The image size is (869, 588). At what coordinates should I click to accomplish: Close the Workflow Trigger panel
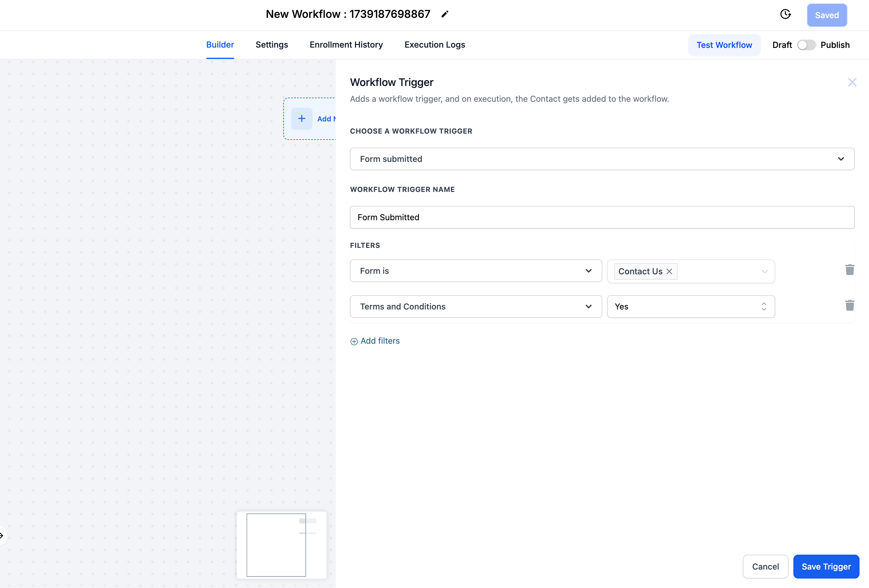852,82
